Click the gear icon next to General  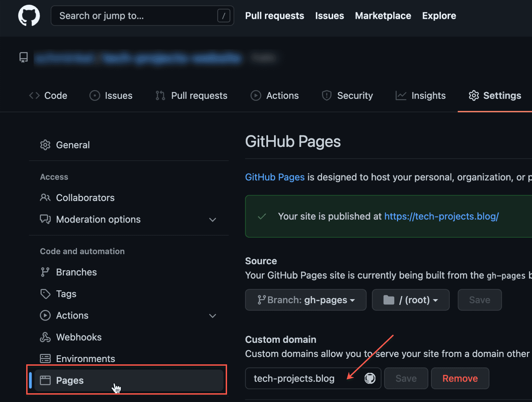(45, 145)
